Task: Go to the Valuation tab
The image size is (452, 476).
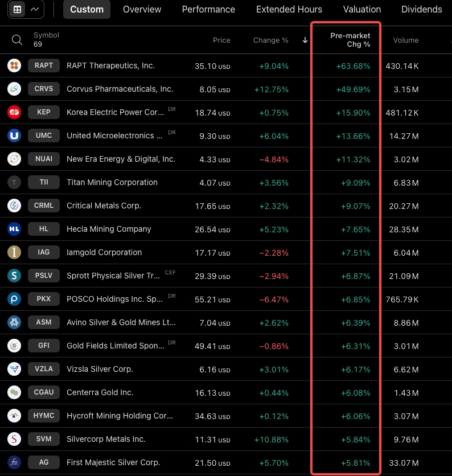Action: pos(362,10)
